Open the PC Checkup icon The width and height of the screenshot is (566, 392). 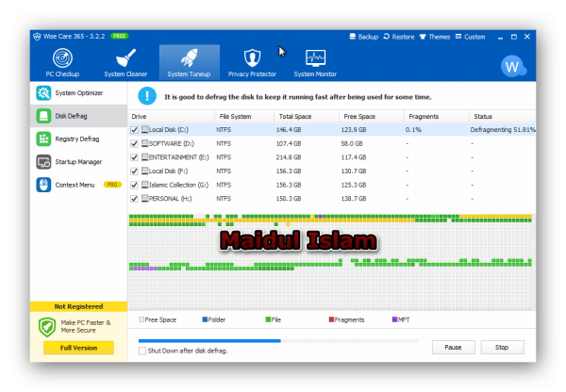click(x=63, y=58)
